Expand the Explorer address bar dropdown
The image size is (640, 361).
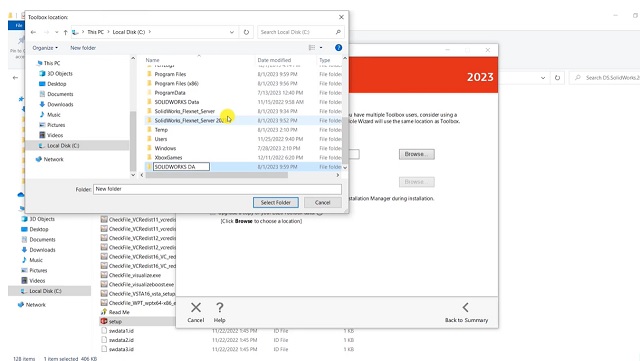(543, 78)
